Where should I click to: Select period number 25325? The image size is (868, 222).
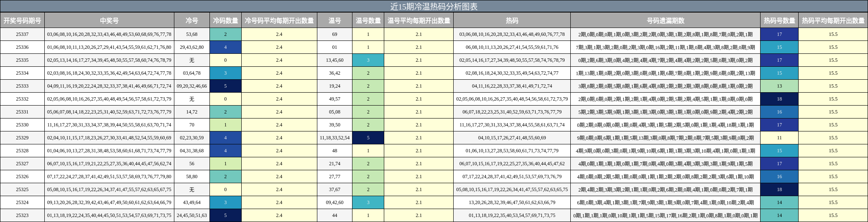coord(22,189)
